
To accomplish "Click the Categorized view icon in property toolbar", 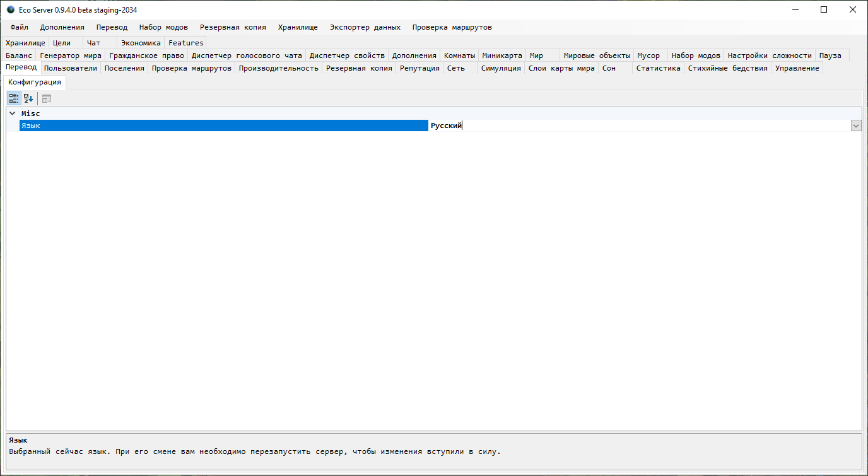I will tap(14, 98).
